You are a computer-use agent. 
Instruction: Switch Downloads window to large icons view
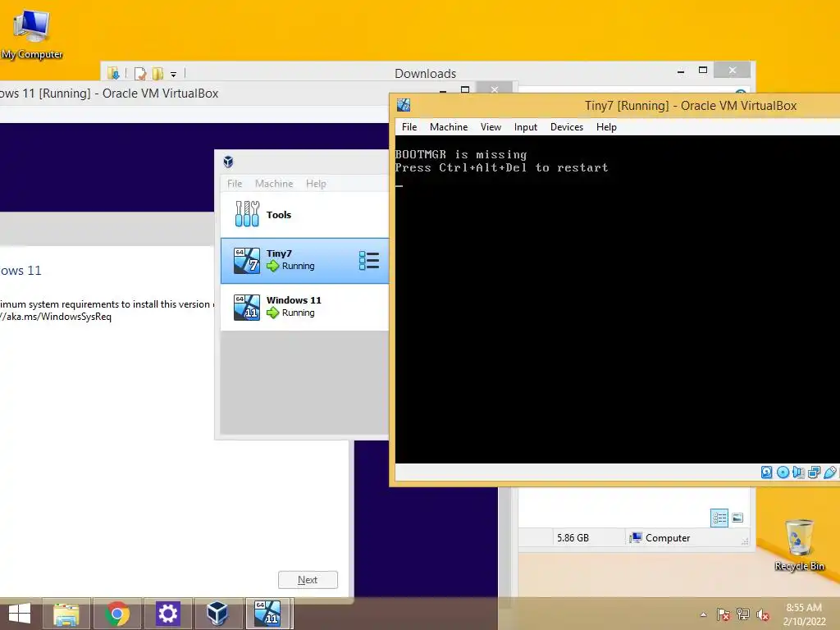coord(737,518)
